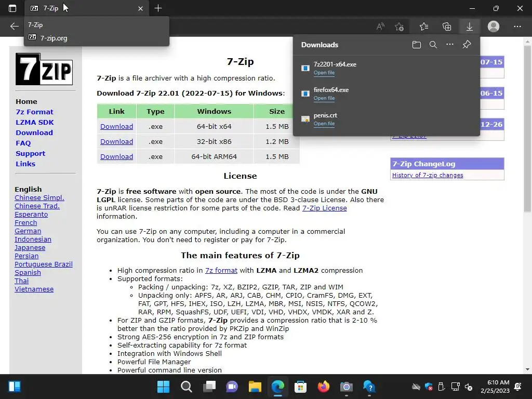This screenshot has width=532, height=399.
Task: Close the 7-Zip tab
Action: pos(140,8)
